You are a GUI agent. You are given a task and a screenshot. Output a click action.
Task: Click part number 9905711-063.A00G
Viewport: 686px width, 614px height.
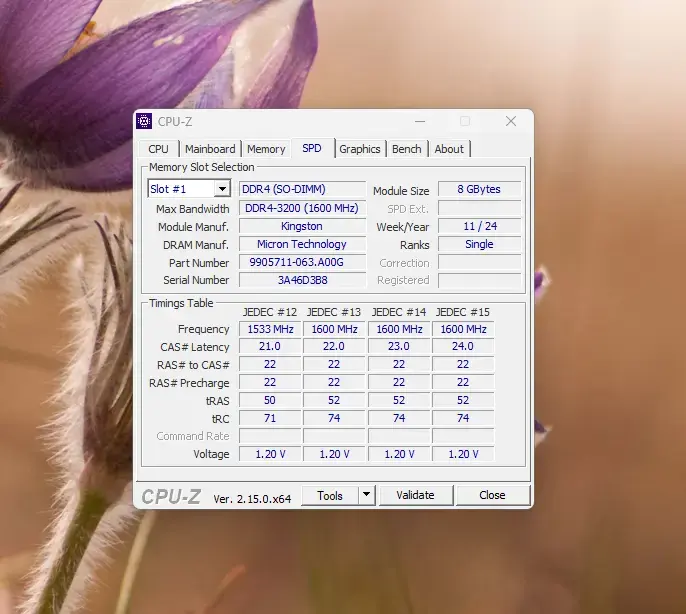302,262
